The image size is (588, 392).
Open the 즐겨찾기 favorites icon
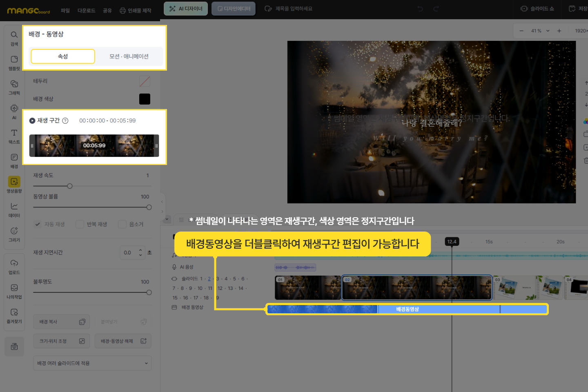click(x=14, y=315)
